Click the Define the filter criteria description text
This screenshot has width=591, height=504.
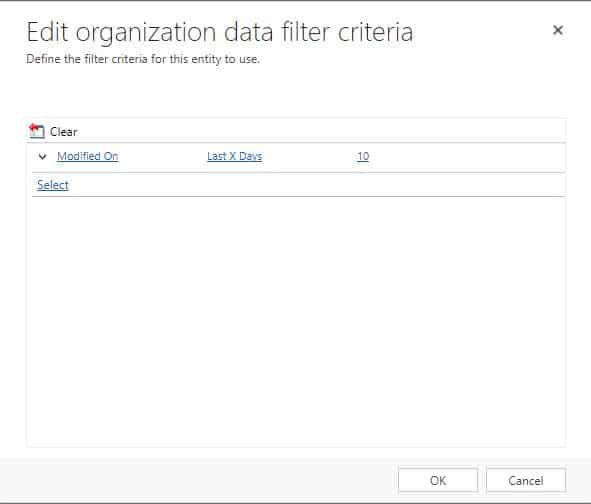(x=143, y=59)
